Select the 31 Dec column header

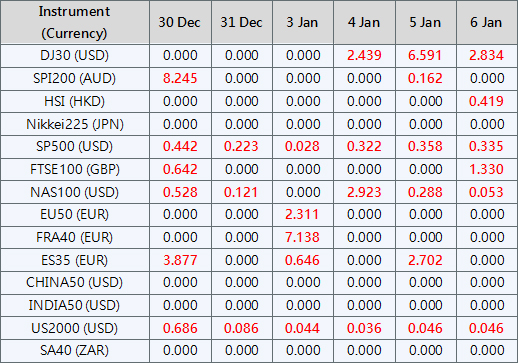pyautogui.click(x=242, y=22)
